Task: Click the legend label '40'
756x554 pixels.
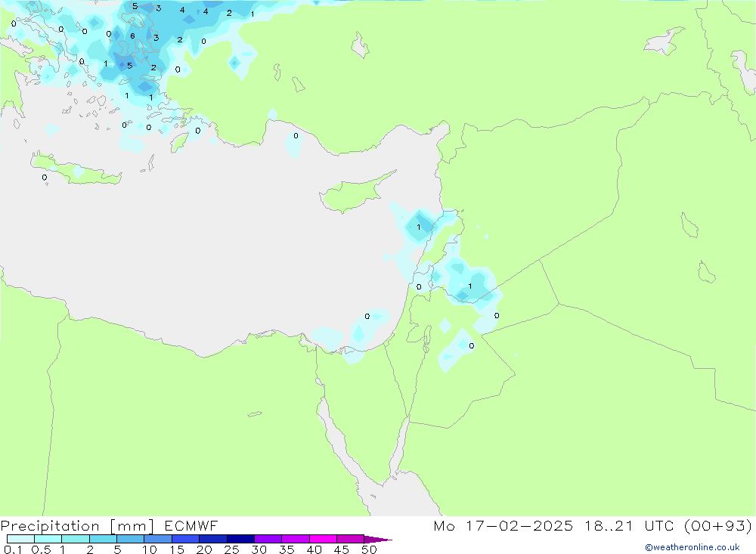Action: 314,549
